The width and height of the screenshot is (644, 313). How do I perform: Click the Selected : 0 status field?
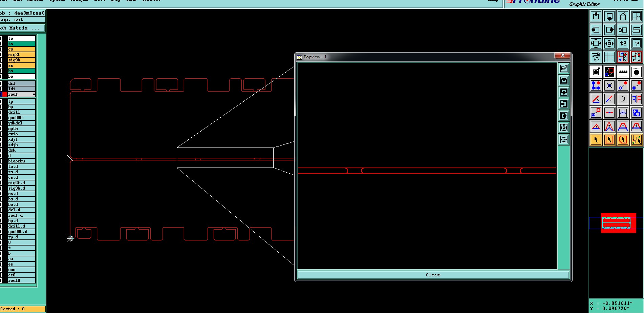[22, 309]
